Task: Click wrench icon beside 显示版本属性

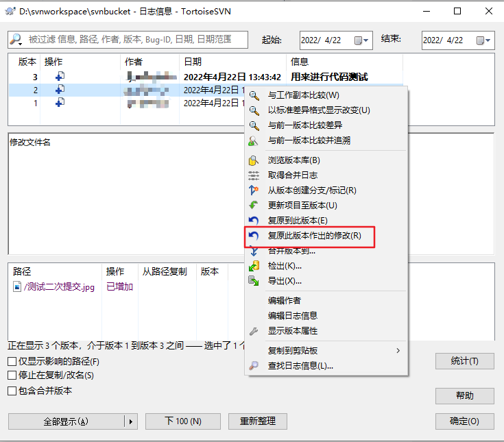Action: tap(254, 331)
